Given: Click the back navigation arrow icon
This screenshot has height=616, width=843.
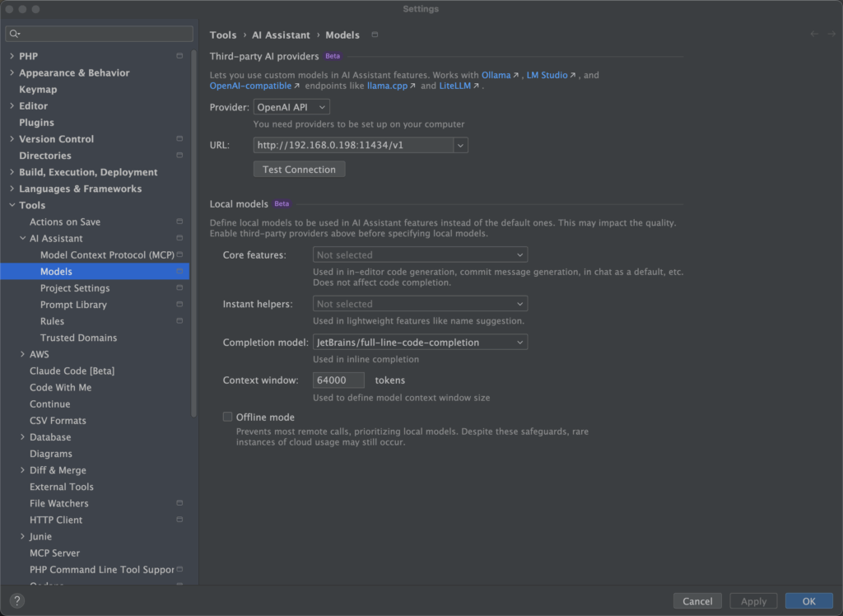Looking at the screenshot, I should 814,35.
